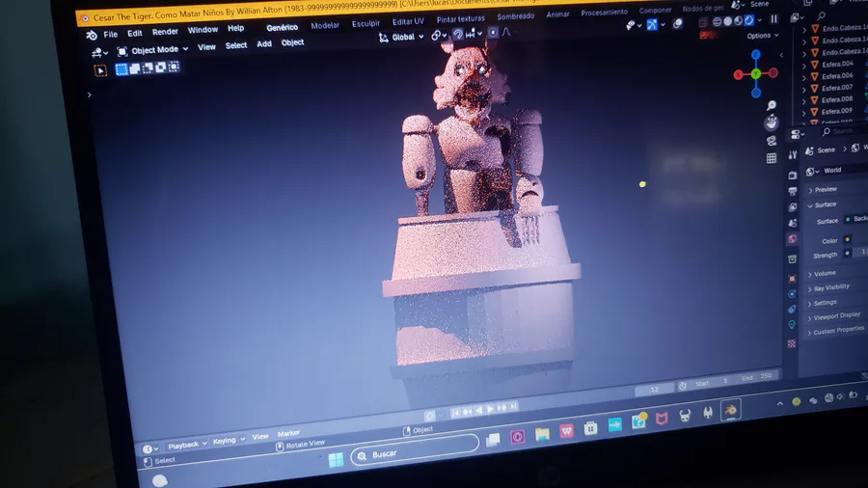Switch to rendered viewport shading
Viewport: 868px width, 488px height.
point(748,20)
